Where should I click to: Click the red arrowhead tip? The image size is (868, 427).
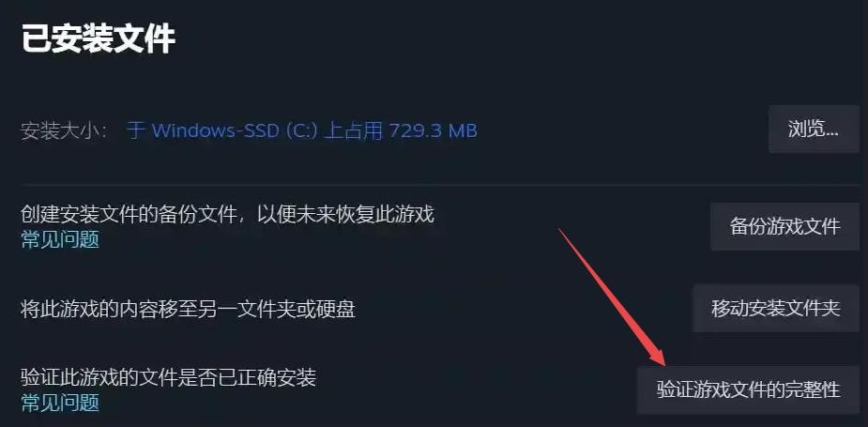tap(662, 363)
